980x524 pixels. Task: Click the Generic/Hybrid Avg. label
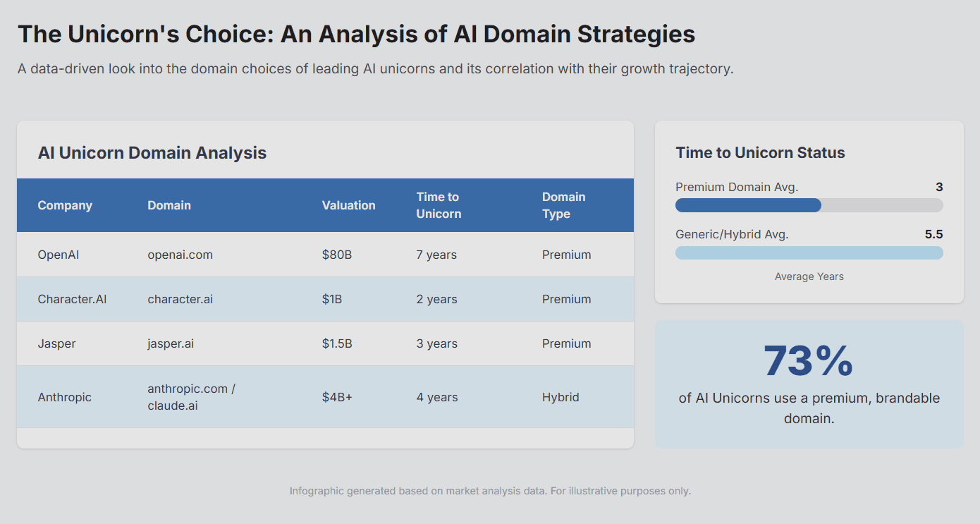[x=732, y=234]
